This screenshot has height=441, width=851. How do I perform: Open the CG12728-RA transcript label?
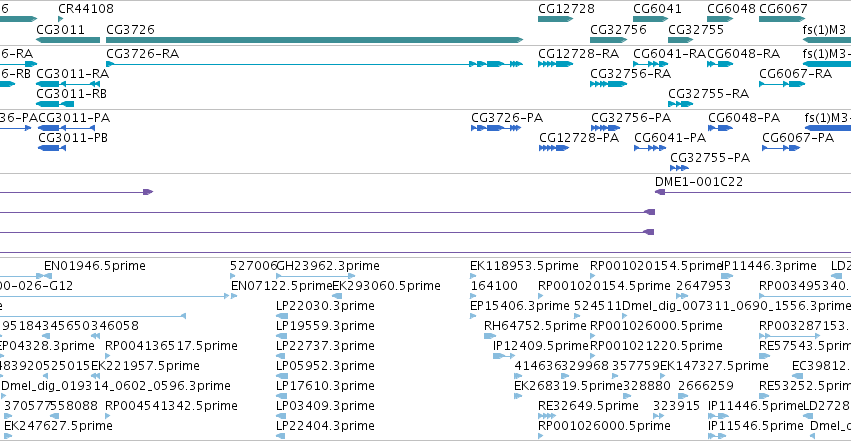tap(579, 54)
